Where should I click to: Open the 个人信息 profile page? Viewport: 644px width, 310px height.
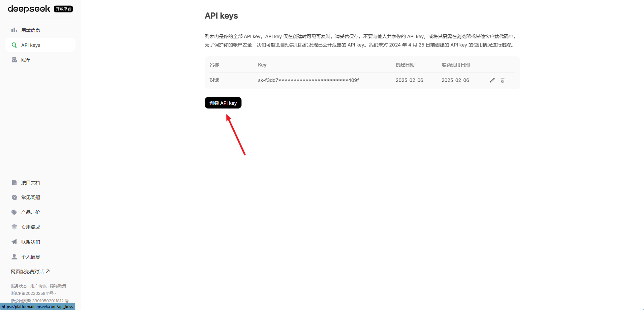pyautogui.click(x=40, y=257)
